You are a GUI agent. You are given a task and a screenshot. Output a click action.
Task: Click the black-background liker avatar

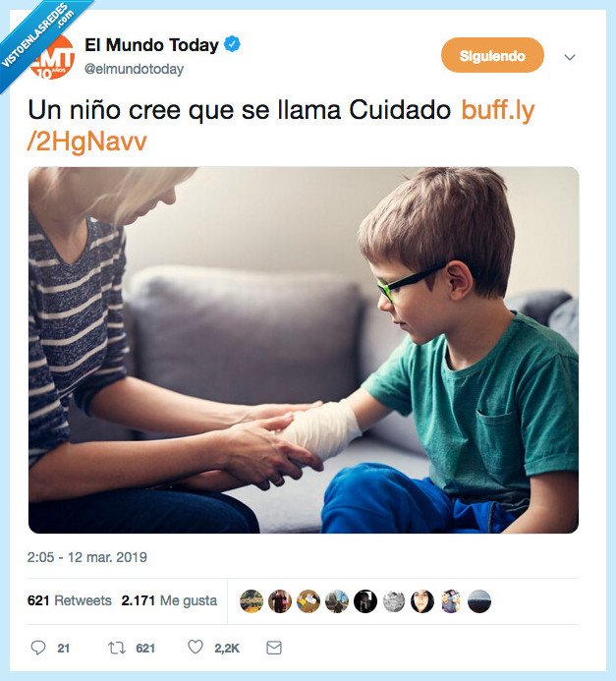click(x=365, y=601)
